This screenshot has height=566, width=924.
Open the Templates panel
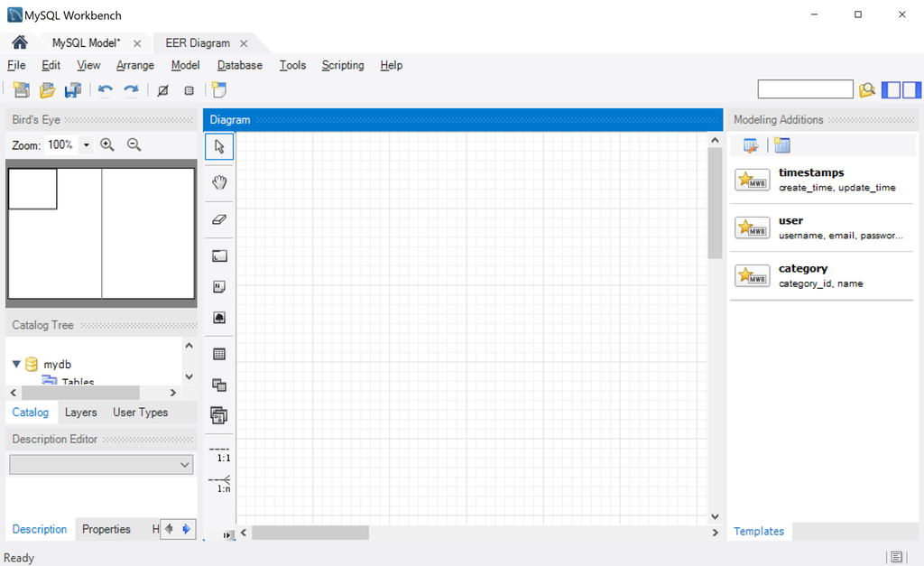759,531
